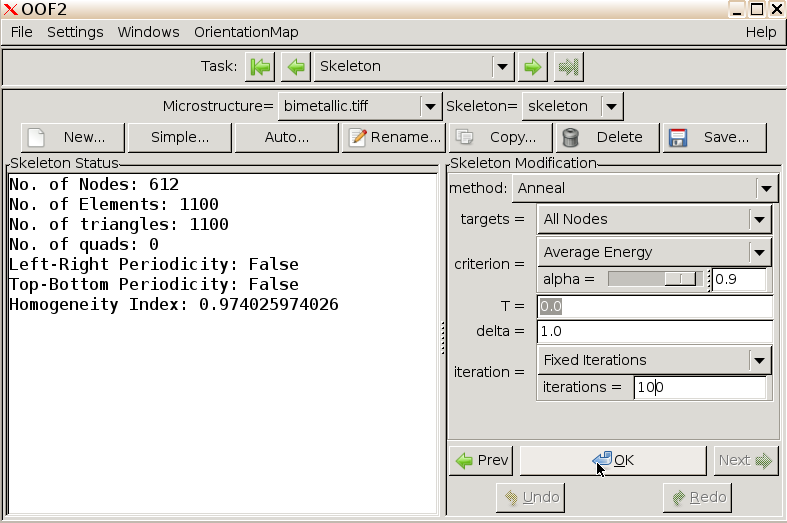This screenshot has height=523, width=787.
Task: Change targets dropdown from All Nodes
Action: click(654, 219)
